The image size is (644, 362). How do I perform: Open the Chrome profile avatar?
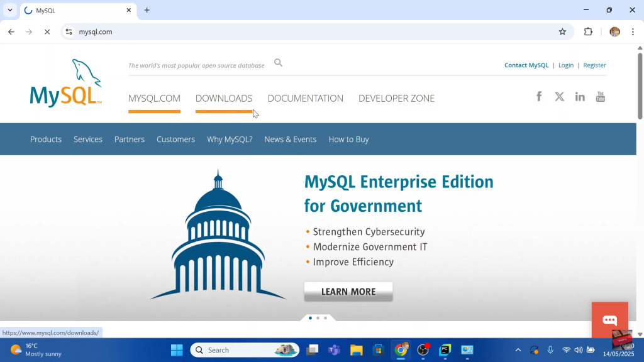tap(614, 31)
